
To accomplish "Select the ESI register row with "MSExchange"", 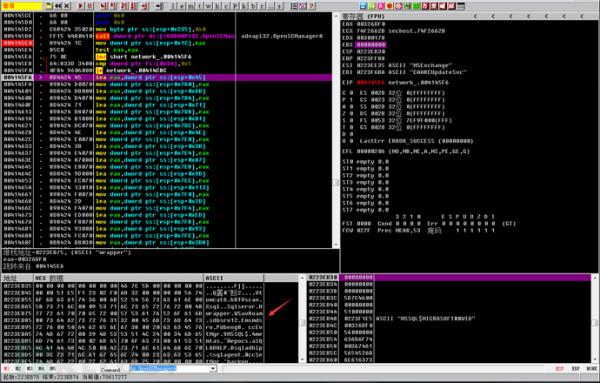I will 398,65.
